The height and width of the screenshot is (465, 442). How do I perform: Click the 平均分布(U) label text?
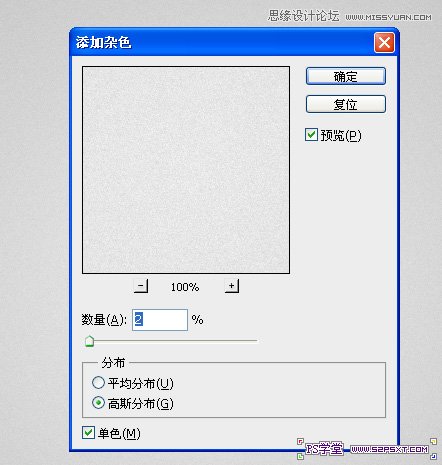tap(140, 383)
